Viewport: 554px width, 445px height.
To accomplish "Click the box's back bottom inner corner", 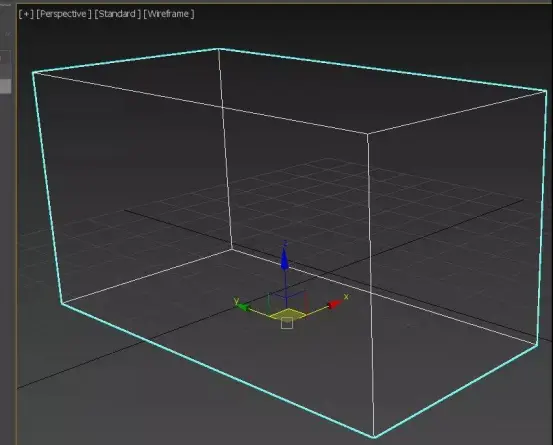I will click(232, 250).
